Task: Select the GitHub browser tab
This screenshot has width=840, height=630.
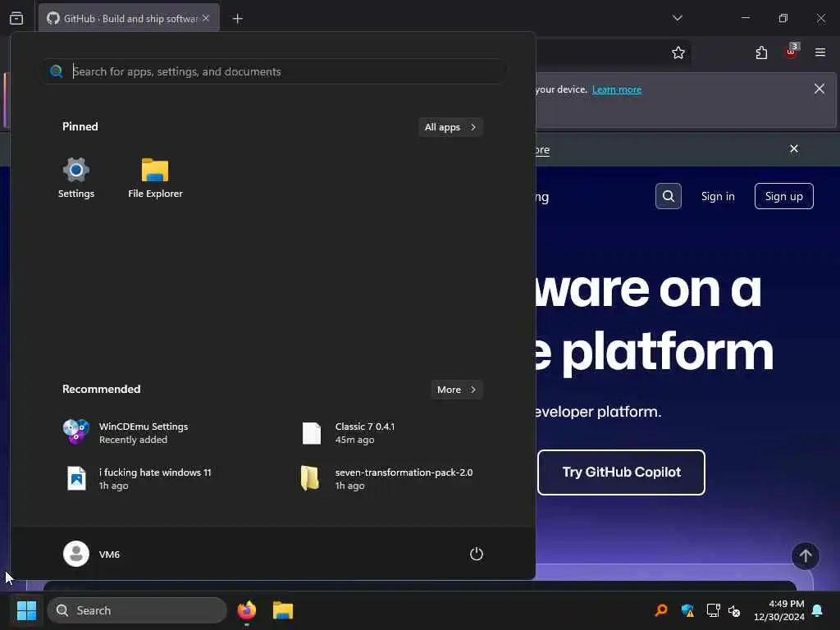Action: point(129,19)
